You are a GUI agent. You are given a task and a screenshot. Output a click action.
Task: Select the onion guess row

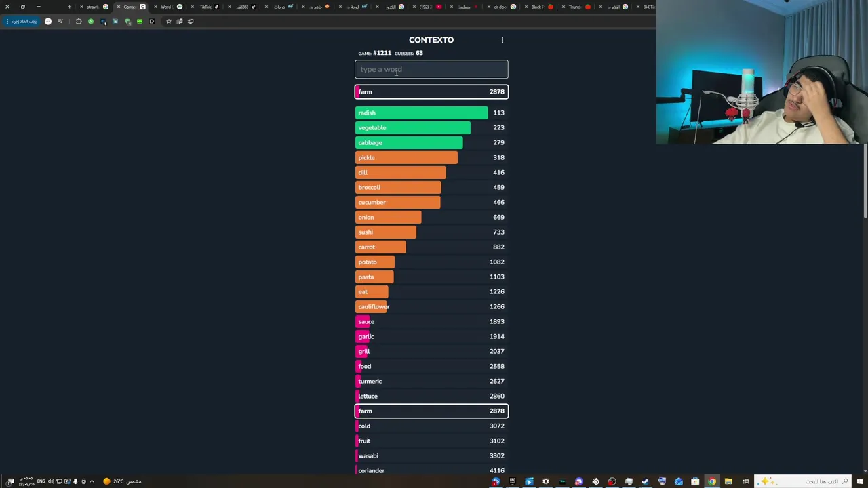(431, 217)
